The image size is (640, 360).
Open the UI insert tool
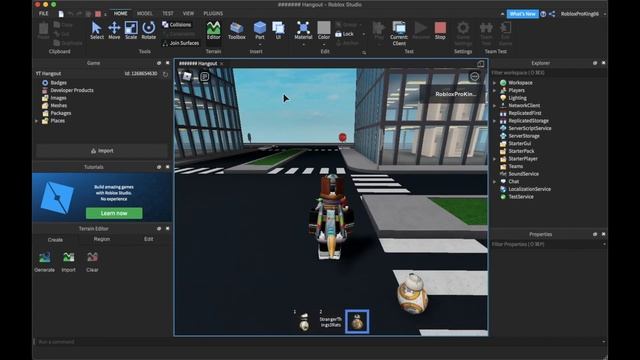coord(278,31)
